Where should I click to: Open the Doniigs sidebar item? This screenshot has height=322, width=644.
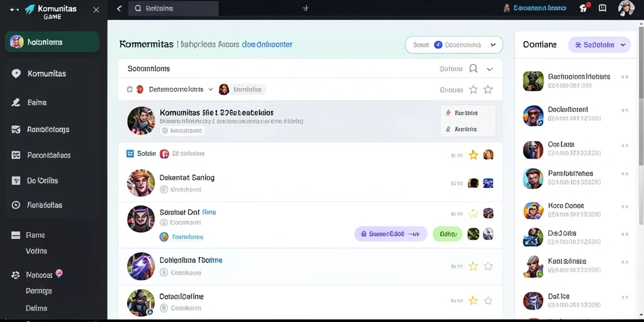39,291
